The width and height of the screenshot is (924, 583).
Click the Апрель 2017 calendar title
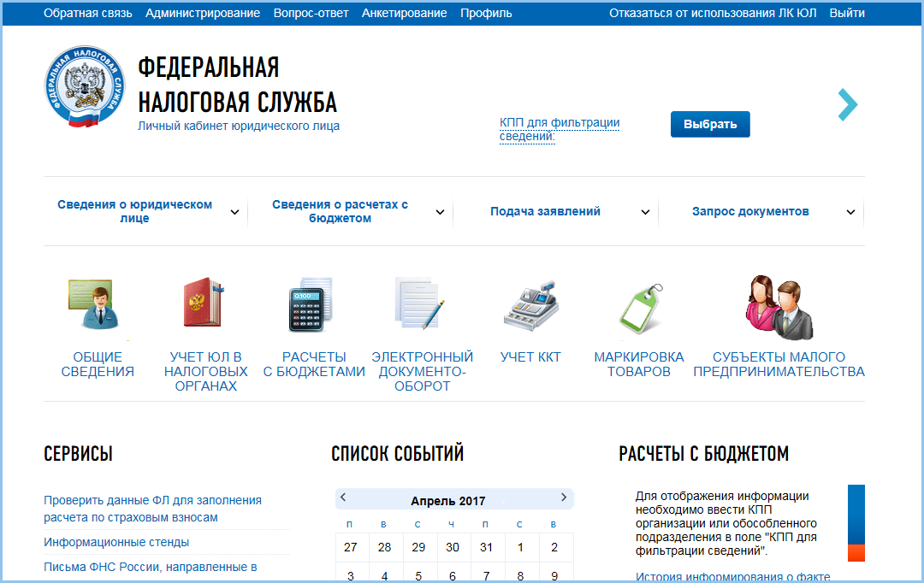447,501
